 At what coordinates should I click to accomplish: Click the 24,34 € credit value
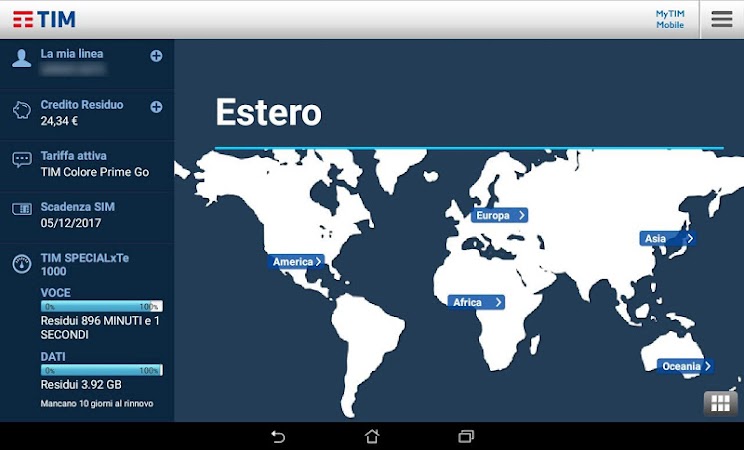(x=59, y=121)
